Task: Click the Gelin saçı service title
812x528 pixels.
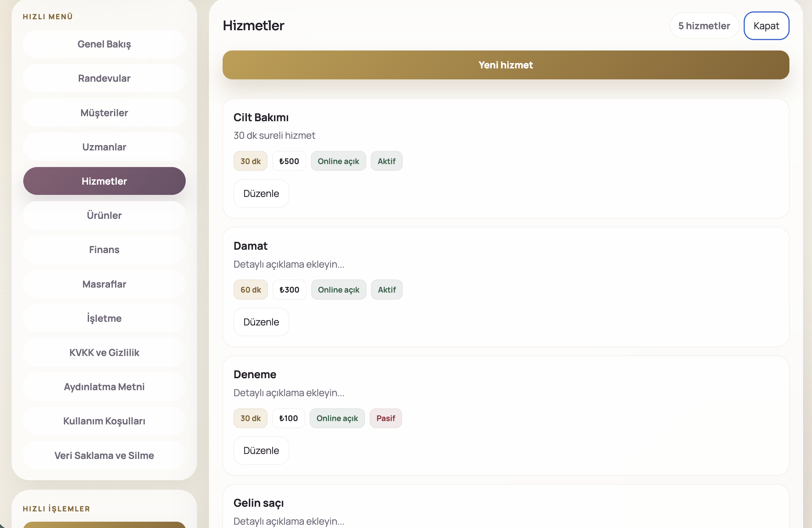Action: [x=258, y=503]
